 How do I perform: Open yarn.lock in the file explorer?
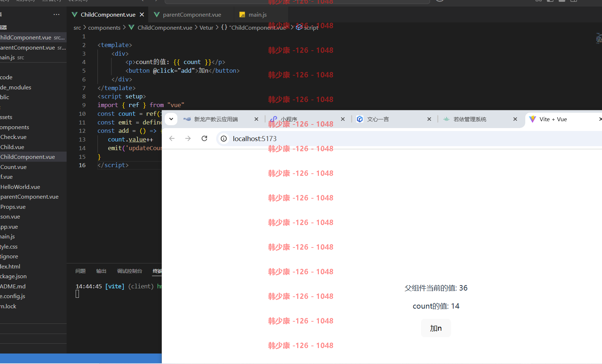pyautogui.click(x=33, y=306)
